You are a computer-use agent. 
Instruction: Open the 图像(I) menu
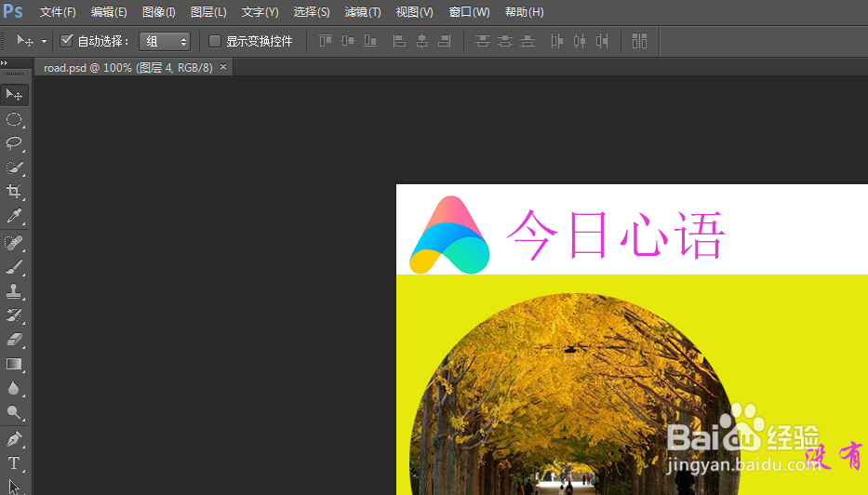click(159, 11)
